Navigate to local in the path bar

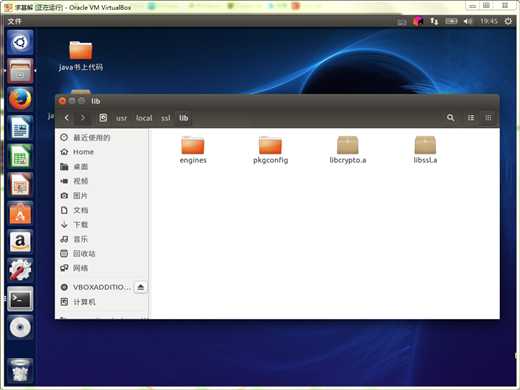tap(144, 118)
